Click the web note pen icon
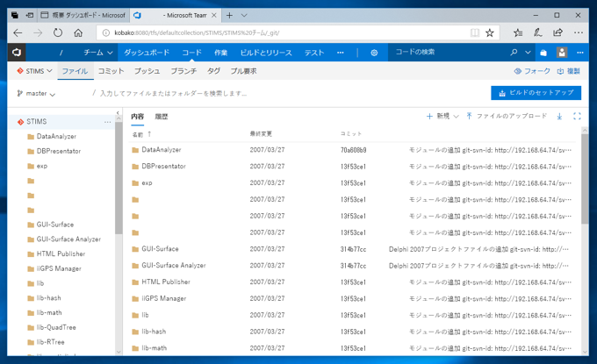The width and height of the screenshot is (597, 364). pos(537,32)
